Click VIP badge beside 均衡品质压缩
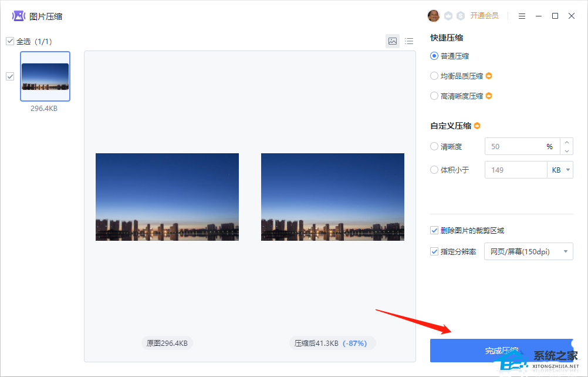Image resolution: width=588 pixels, height=377 pixels. 488,76
